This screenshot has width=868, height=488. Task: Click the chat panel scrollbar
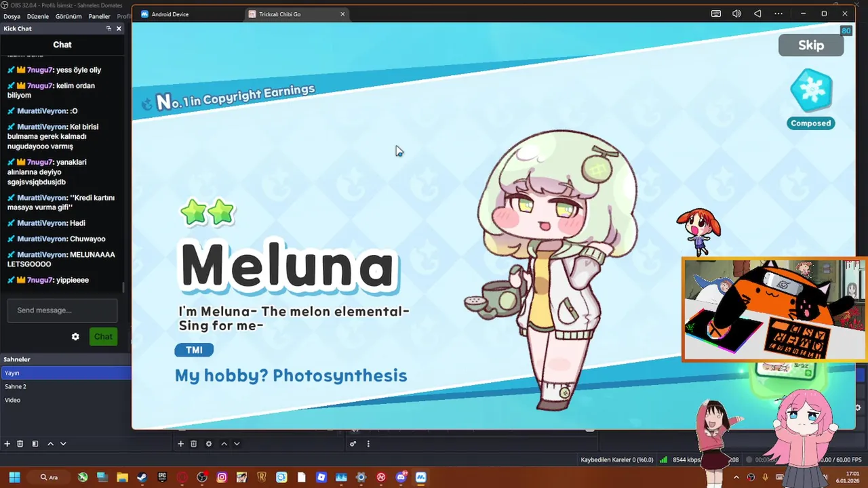coord(123,287)
